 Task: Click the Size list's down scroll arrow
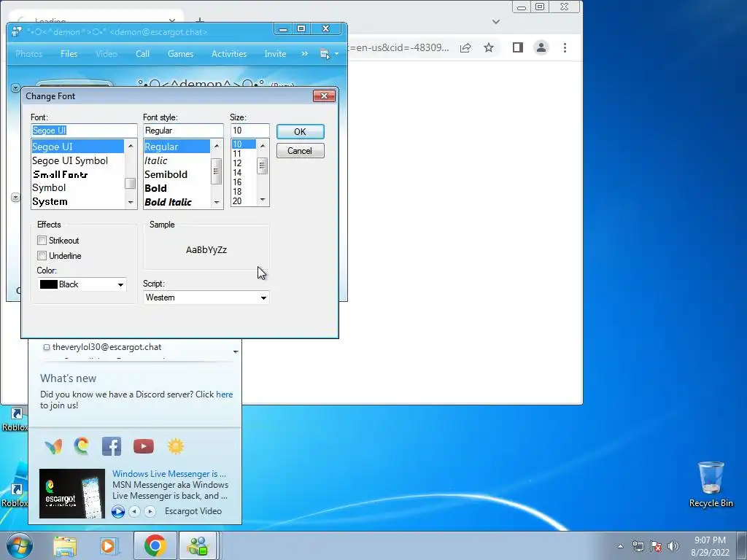[263, 200]
